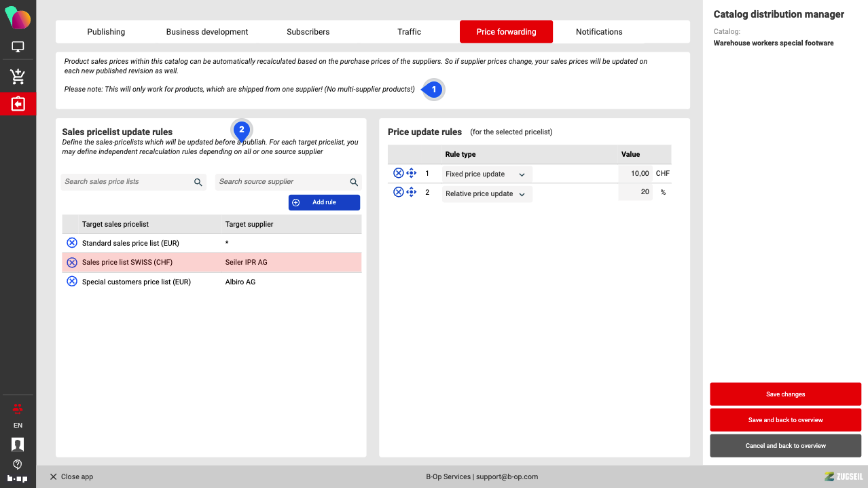The image size is (868, 488).
Task: Remove the Fixed price update rule
Action: point(399,174)
